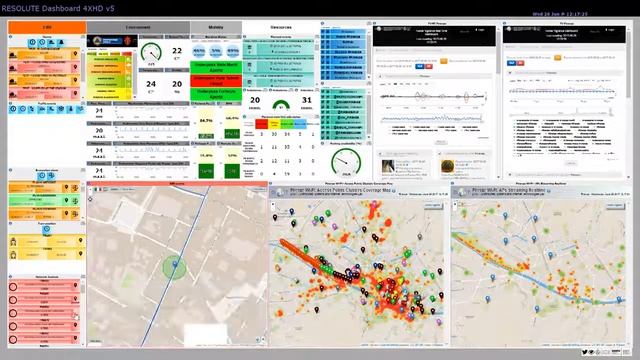Select the leftmost traffic events filter icon
The height and width of the screenshot is (360, 640).
(13, 109)
